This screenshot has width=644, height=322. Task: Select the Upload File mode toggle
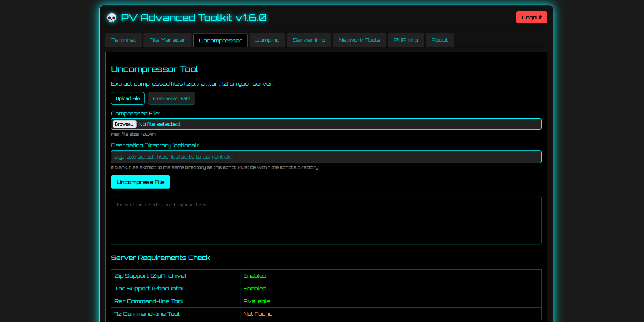tap(128, 98)
